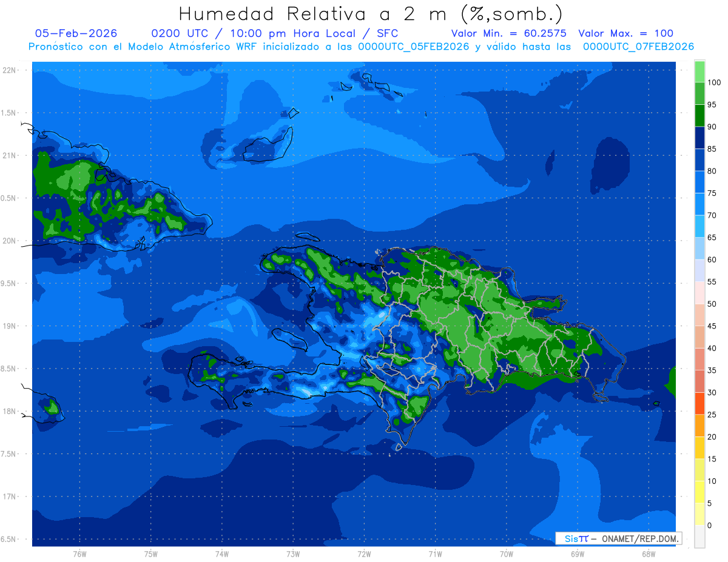Click the valid-until time "0000UTC_07FEB2026"
Screen dimensions: 728x562
tap(638, 47)
